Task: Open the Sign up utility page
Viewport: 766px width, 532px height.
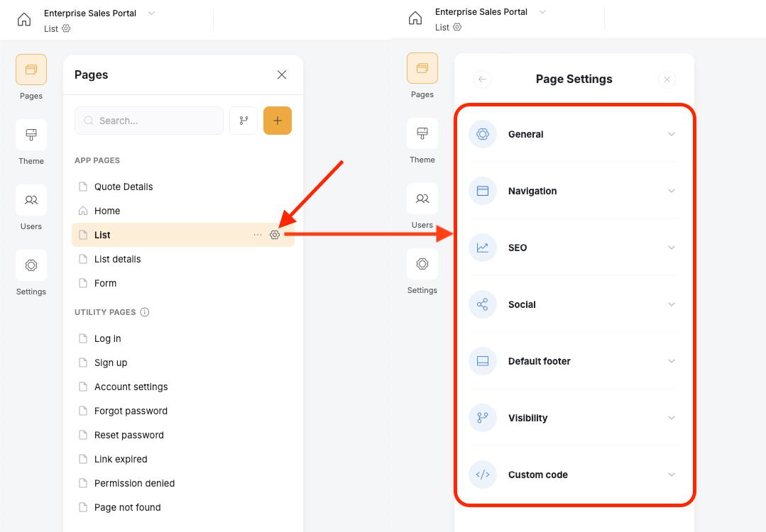Action: [x=183, y=362]
